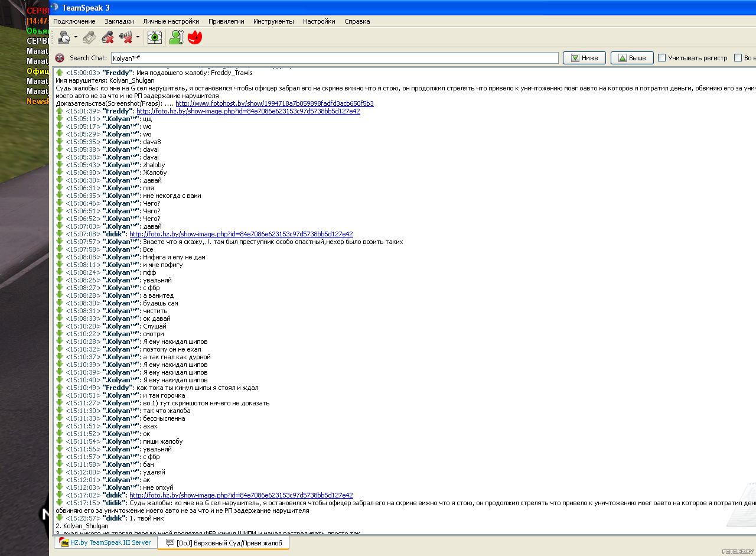Click the message 'пиши жалобу' at 15:11:54
Screen dimensions: 756x556
(x=163, y=441)
